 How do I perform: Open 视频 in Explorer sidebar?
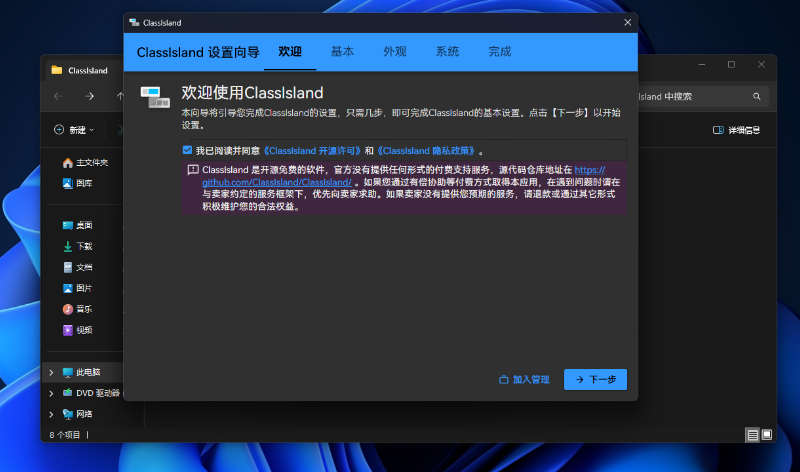pos(78,330)
